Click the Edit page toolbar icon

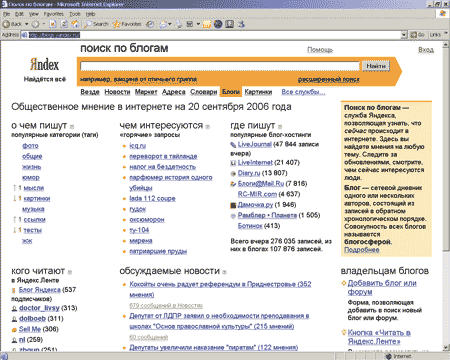pos(190,24)
